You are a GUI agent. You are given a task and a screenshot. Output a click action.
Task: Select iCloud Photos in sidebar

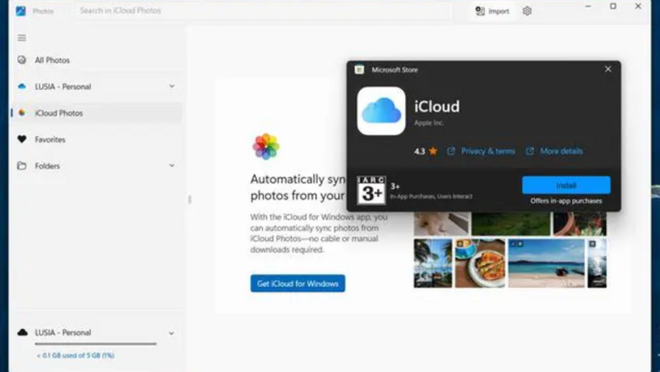click(96, 113)
